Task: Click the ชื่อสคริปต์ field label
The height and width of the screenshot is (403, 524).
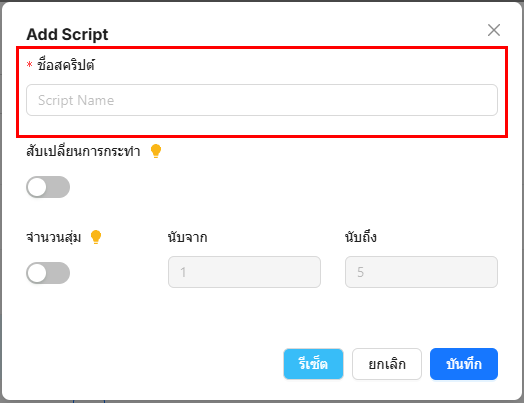Action: click(66, 64)
